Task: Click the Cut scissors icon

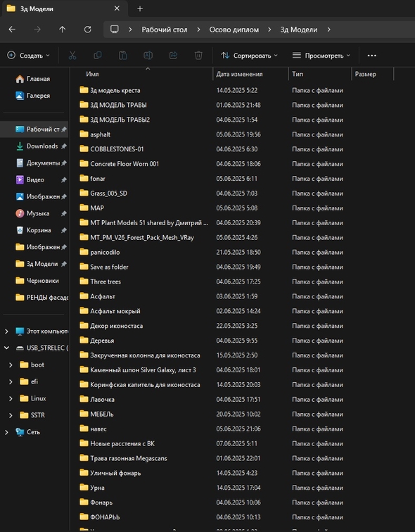Action: 72,56
